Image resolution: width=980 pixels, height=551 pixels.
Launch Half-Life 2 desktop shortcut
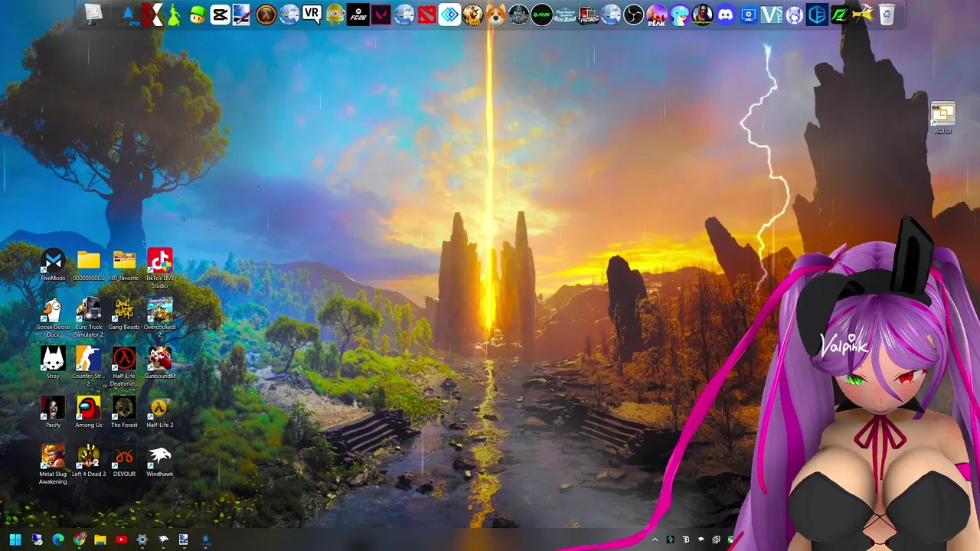[160, 412]
